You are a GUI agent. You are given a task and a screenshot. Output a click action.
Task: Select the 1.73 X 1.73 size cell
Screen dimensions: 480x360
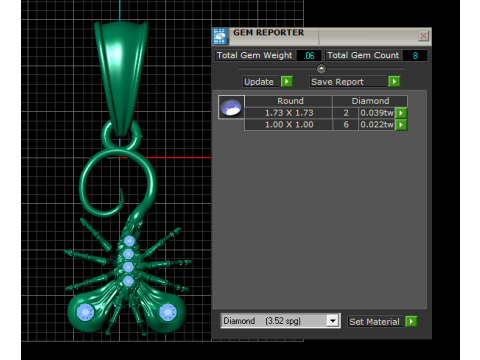pyautogui.click(x=289, y=113)
